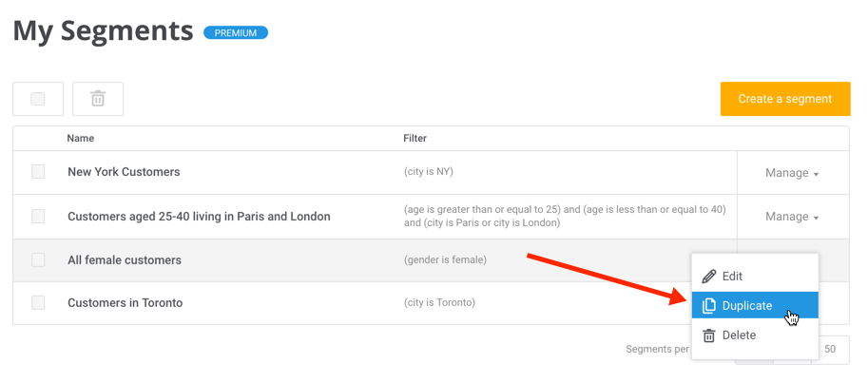Click the copy icon next to Duplicate

[x=708, y=305]
